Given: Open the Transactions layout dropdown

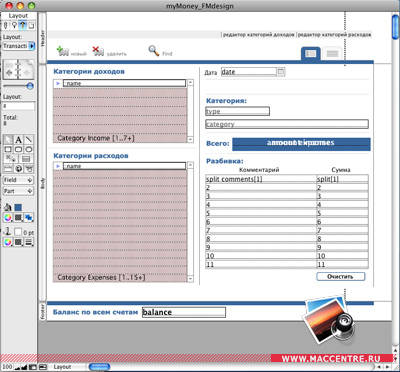Looking at the screenshot, I should click(x=32, y=46).
